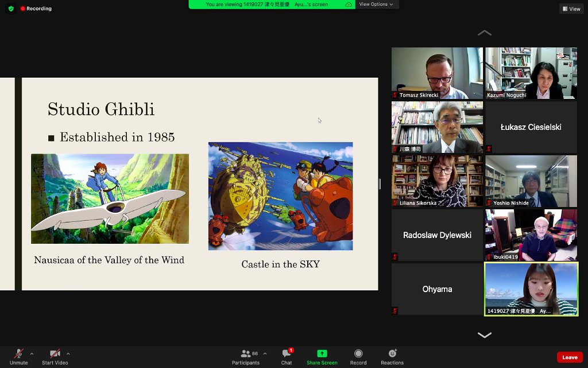Click the muted mic icon on Ohyama tile

click(395, 311)
